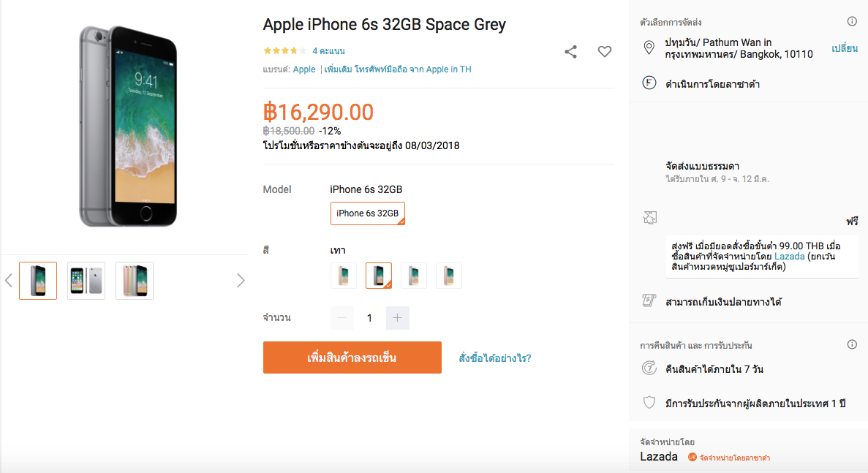Decrease quantity with minus button
This screenshot has height=473, width=868.
342,318
